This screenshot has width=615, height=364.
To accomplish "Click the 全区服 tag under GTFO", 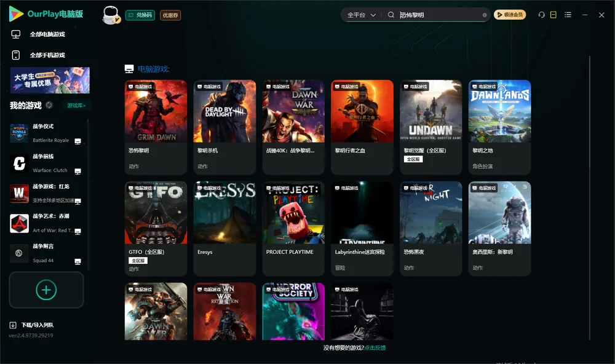I will pos(138,261).
